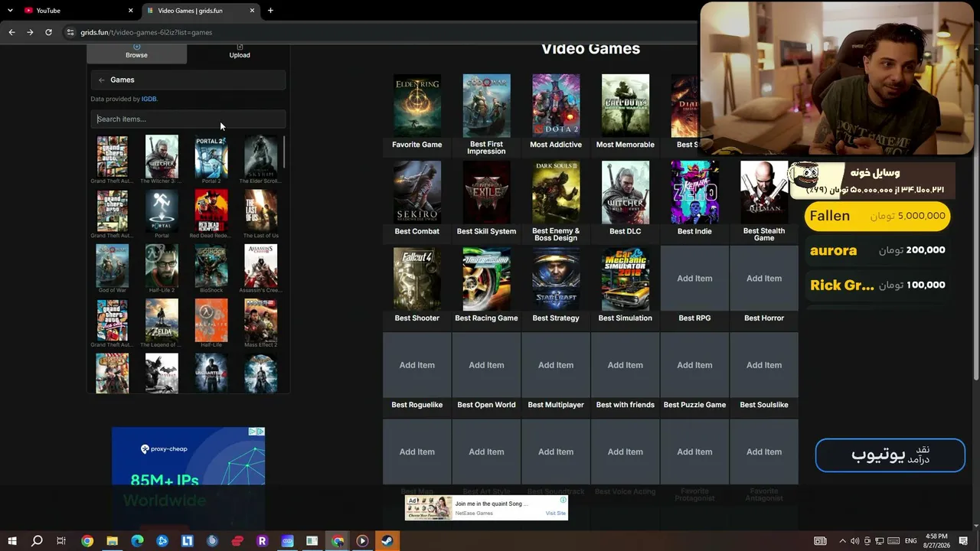Open the taskbar clock and calendar
Image resolution: width=980 pixels, height=551 pixels.
pyautogui.click(x=936, y=541)
